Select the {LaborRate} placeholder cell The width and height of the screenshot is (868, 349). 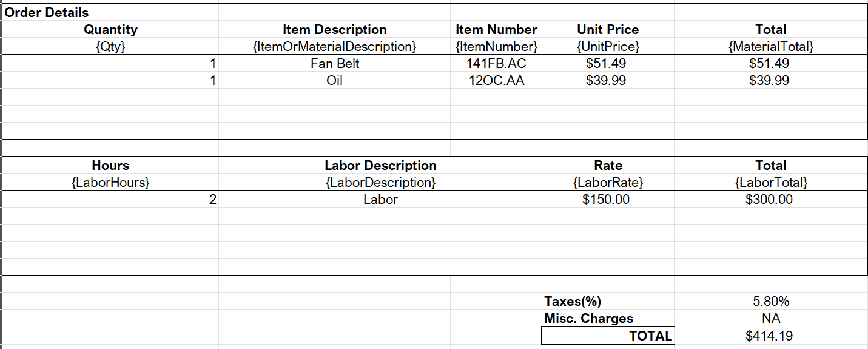pyautogui.click(x=608, y=182)
